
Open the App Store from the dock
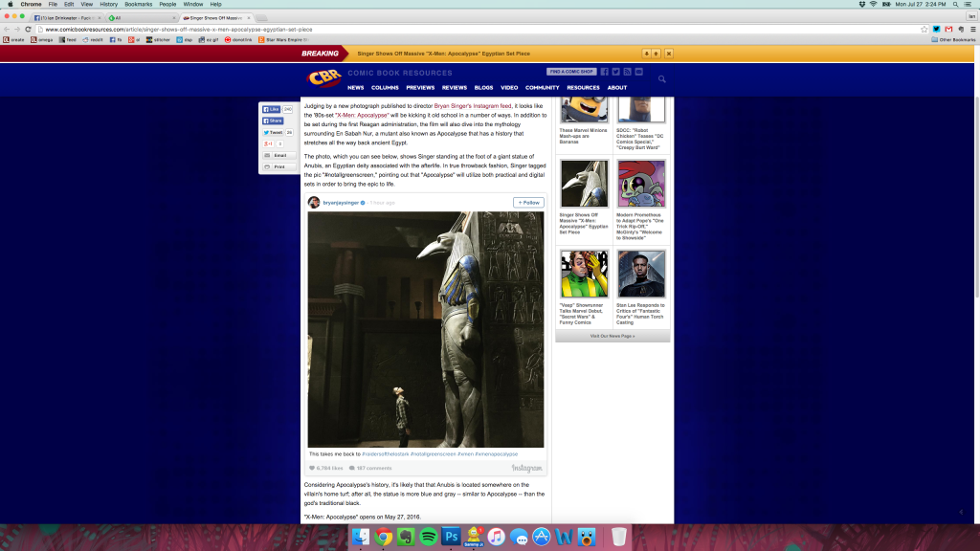(542, 537)
